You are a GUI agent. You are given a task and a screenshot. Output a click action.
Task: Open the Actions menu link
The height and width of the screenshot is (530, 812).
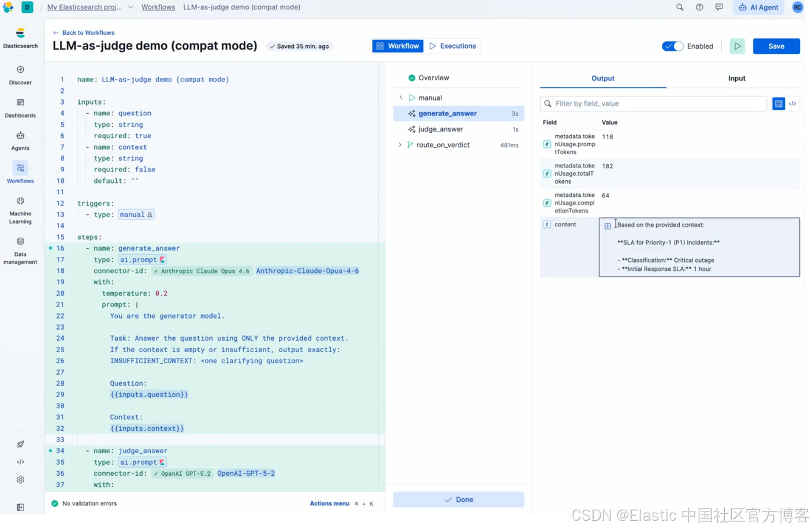tap(329, 503)
